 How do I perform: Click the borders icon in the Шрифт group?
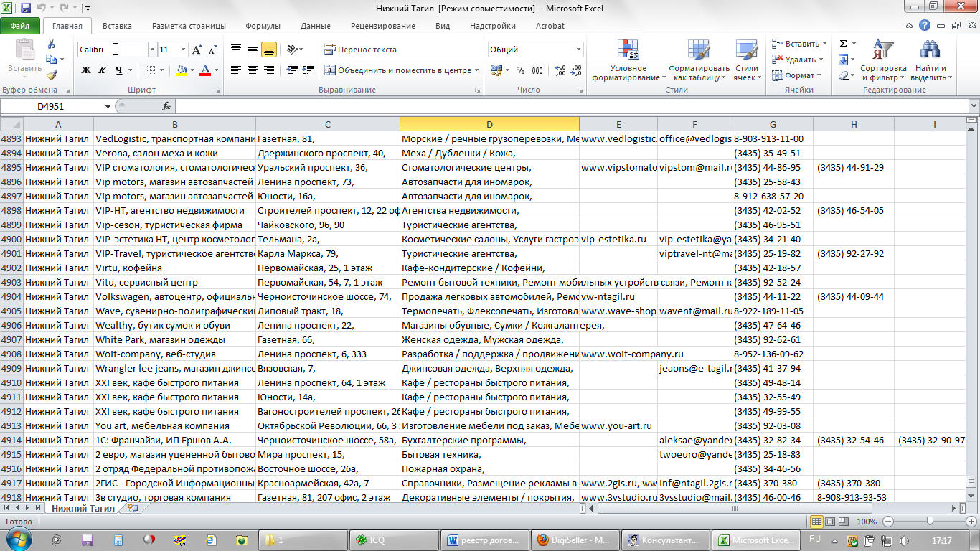[150, 70]
